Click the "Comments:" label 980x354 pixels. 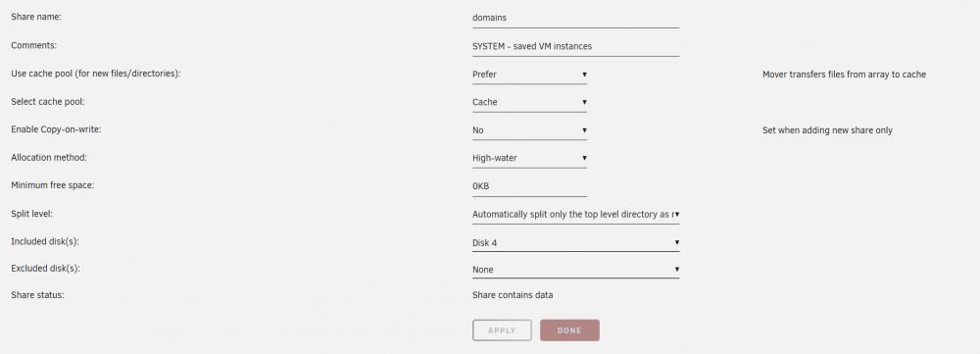pos(33,46)
